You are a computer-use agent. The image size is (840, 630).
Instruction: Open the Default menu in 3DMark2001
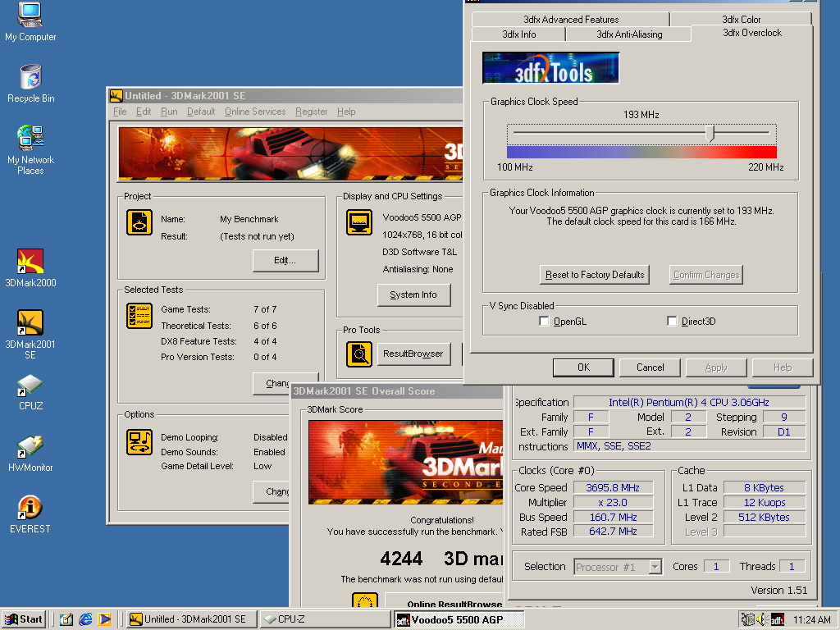click(x=201, y=112)
